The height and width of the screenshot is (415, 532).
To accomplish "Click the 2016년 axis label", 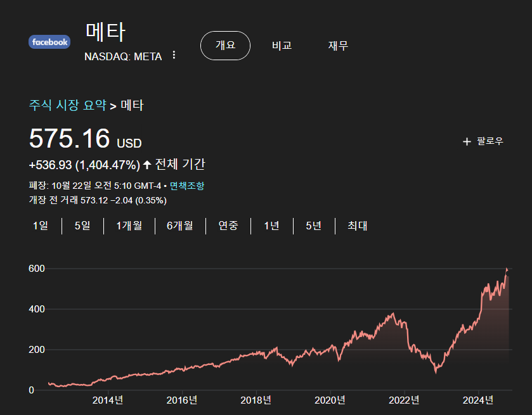I will click(182, 400).
